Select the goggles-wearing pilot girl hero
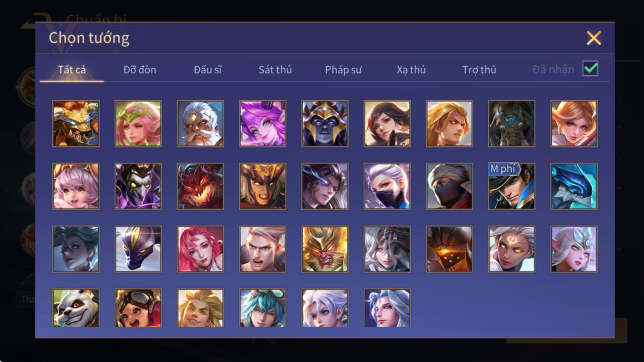This screenshot has height=362, width=644. 138,308
